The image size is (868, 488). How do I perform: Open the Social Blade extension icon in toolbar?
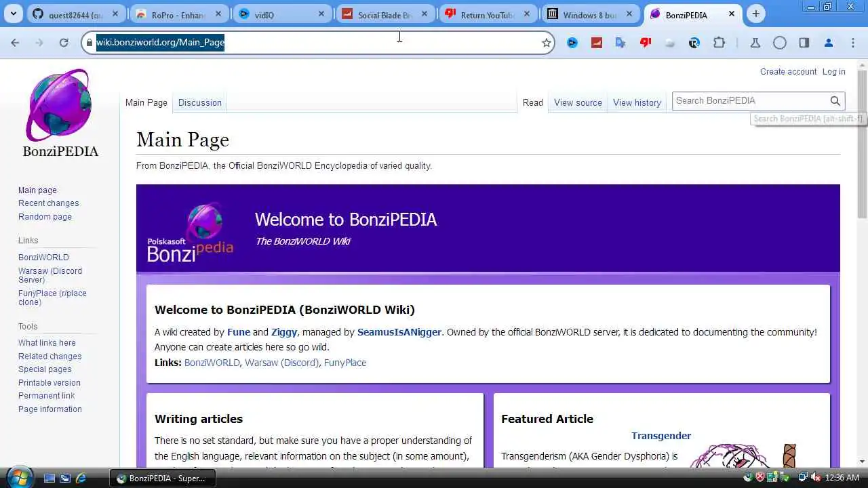(x=597, y=43)
